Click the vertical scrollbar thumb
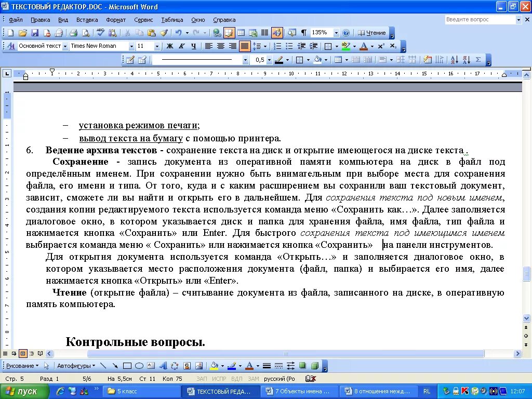Viewport: 532px width, 399px height. (526, 274)
